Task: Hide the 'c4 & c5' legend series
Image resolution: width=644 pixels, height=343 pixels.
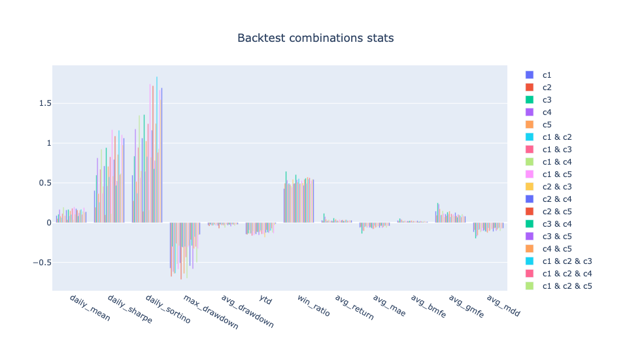Action: point(556,249)
